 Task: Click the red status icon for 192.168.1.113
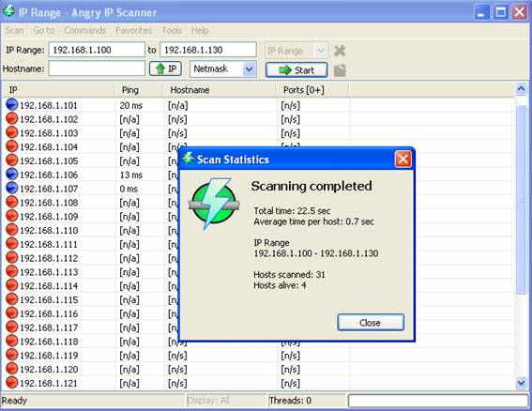12,271
